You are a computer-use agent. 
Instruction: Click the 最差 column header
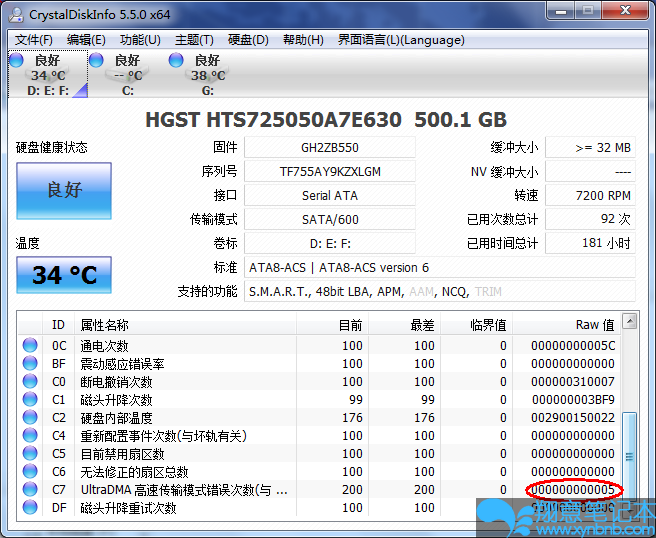point(405,325)
